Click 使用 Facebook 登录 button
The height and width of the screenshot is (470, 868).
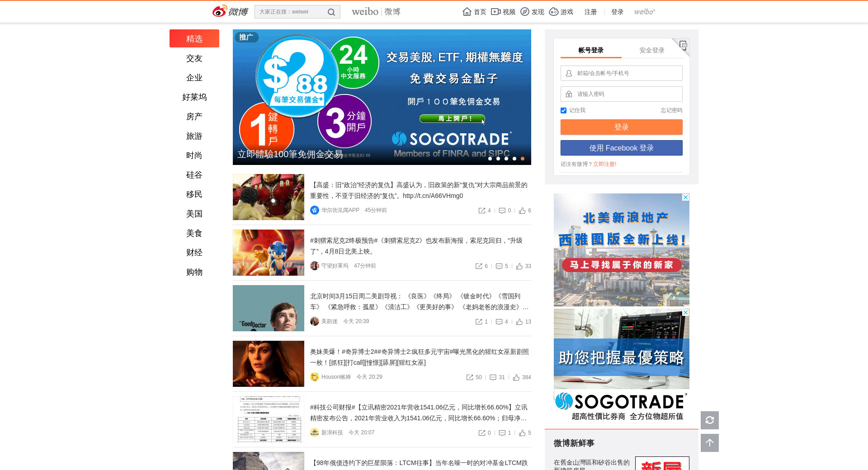621,148
